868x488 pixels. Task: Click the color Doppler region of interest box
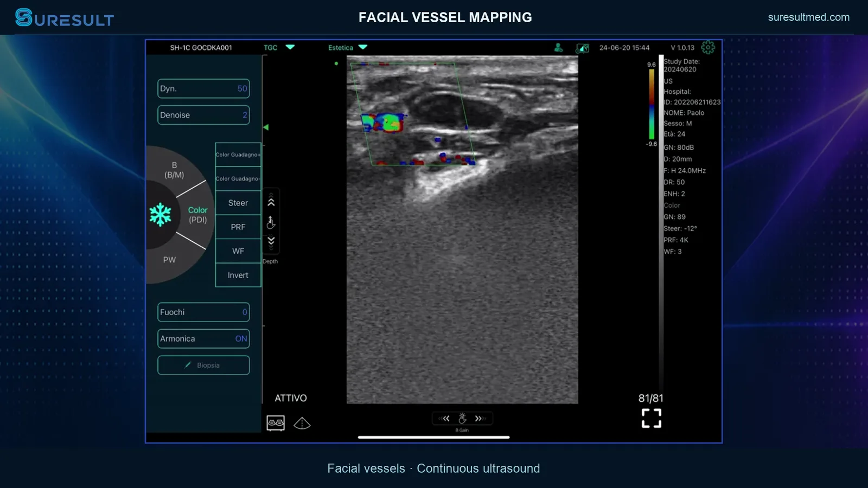[x=413, y=114]
